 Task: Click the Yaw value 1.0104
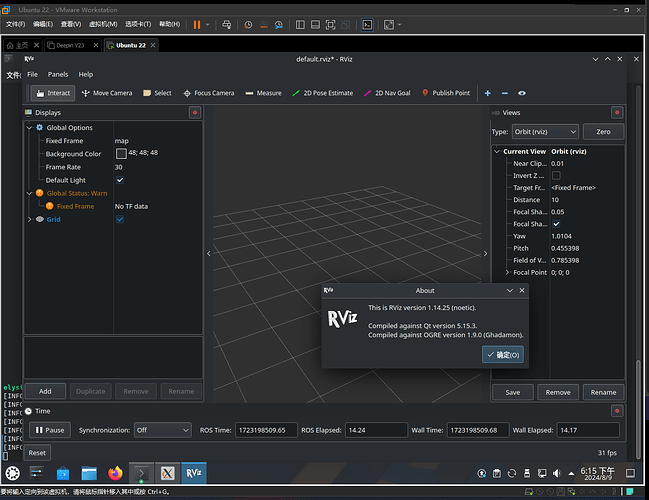561,236
